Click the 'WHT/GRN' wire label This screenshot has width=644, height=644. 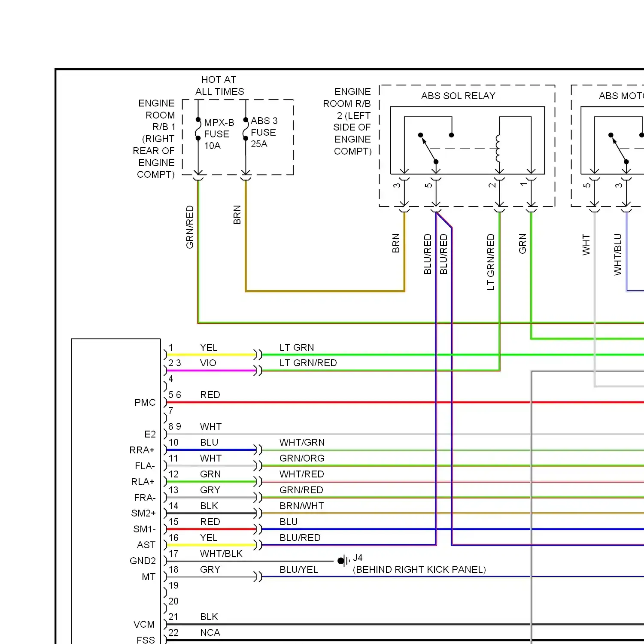click(x=302, y=442)
